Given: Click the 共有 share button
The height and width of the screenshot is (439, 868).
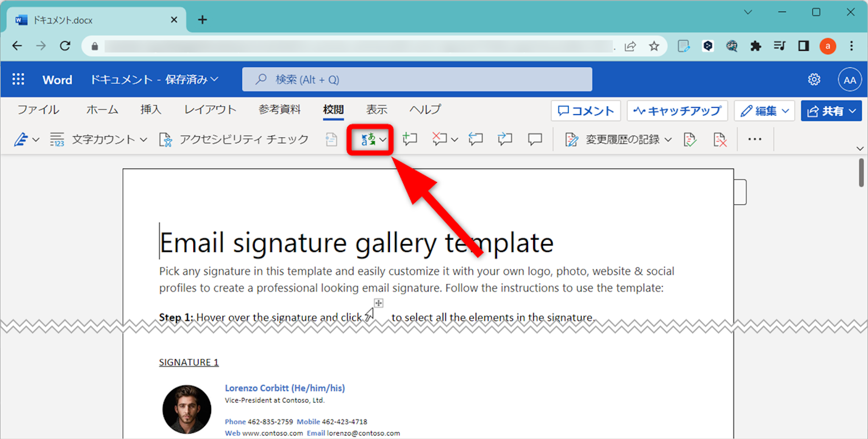Looking at the screenshot, I should click(831, 111).
